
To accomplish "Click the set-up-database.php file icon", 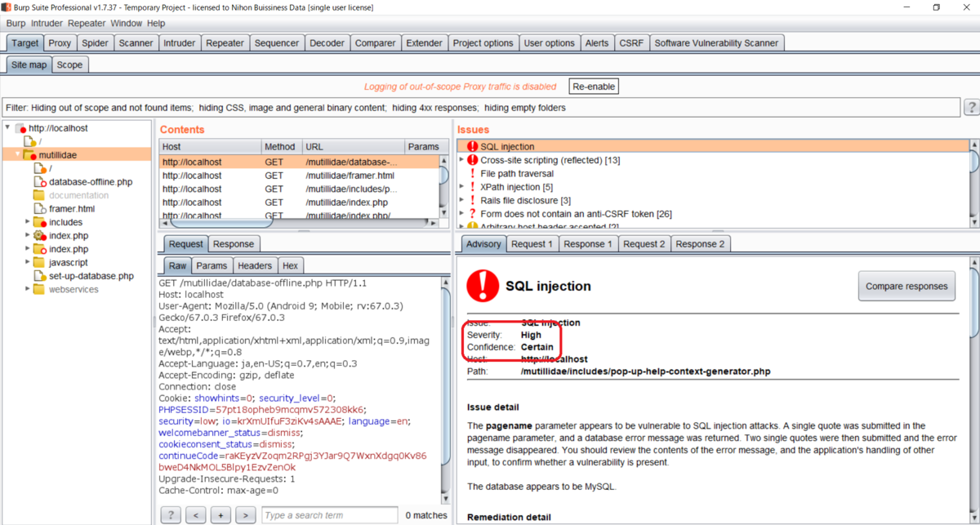I will [x=39, y=276].
